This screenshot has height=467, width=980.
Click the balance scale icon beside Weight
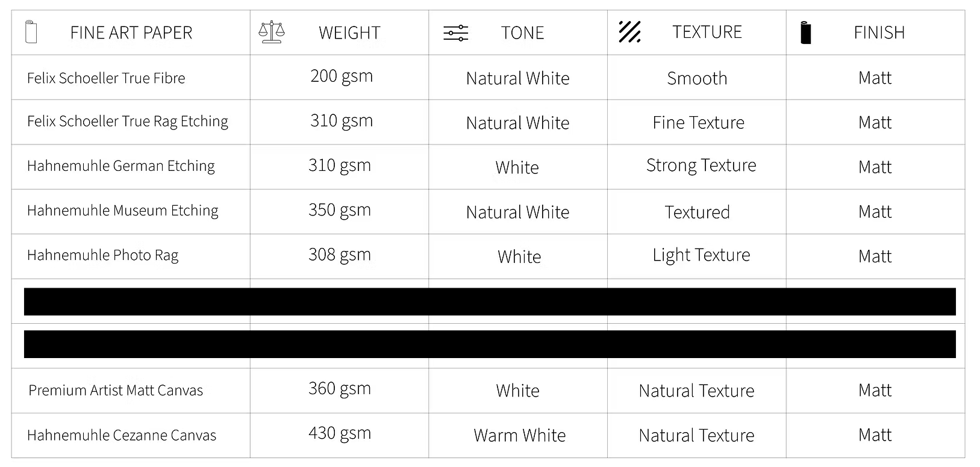click(272, 32)
